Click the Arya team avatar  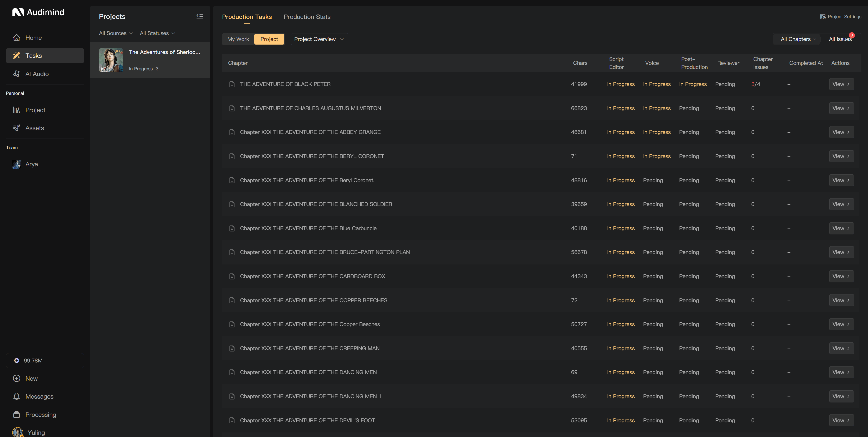pos(17,164)
